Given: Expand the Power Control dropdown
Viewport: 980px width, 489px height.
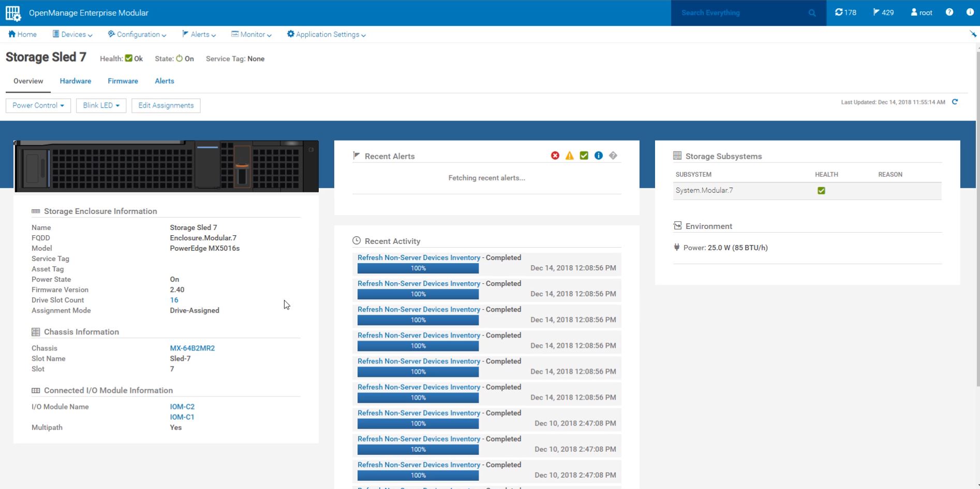Looking at the screenshot, I should click(38, 105).
